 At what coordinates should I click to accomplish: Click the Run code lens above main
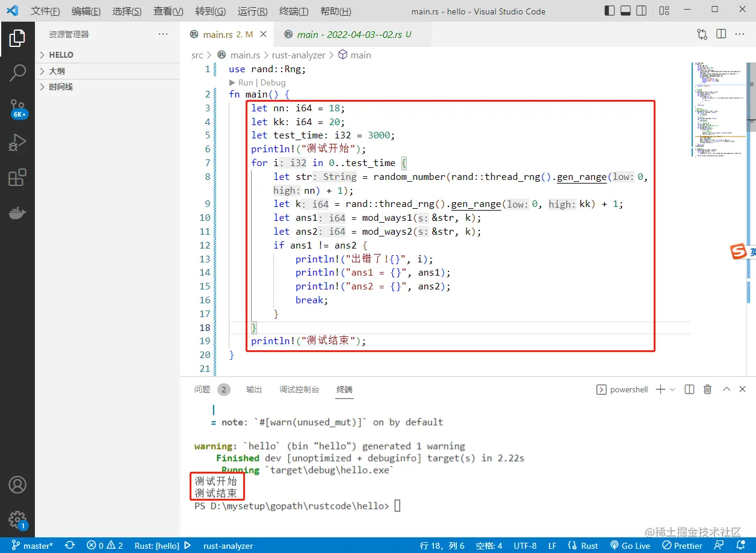(246, 82)
